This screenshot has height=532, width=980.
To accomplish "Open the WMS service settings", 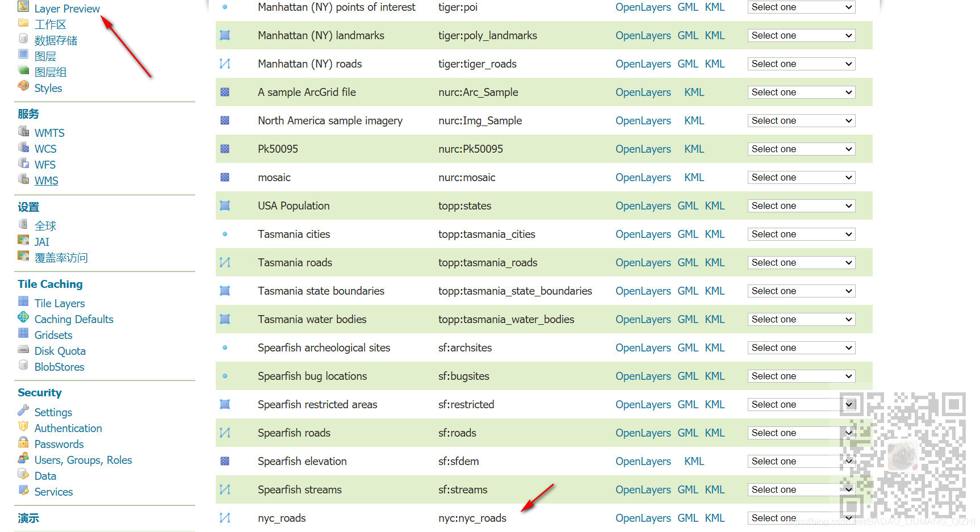I will pos(47,181).
